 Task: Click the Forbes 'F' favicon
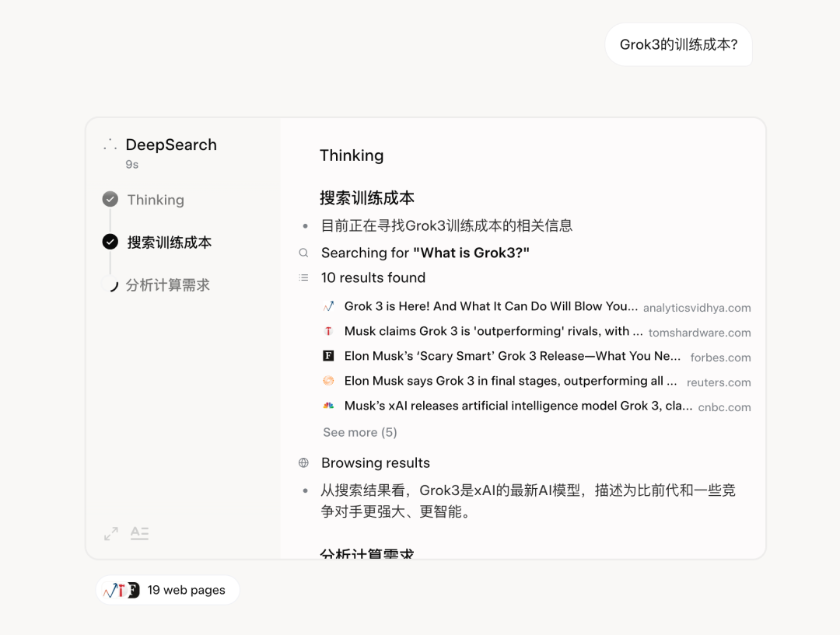328,357
